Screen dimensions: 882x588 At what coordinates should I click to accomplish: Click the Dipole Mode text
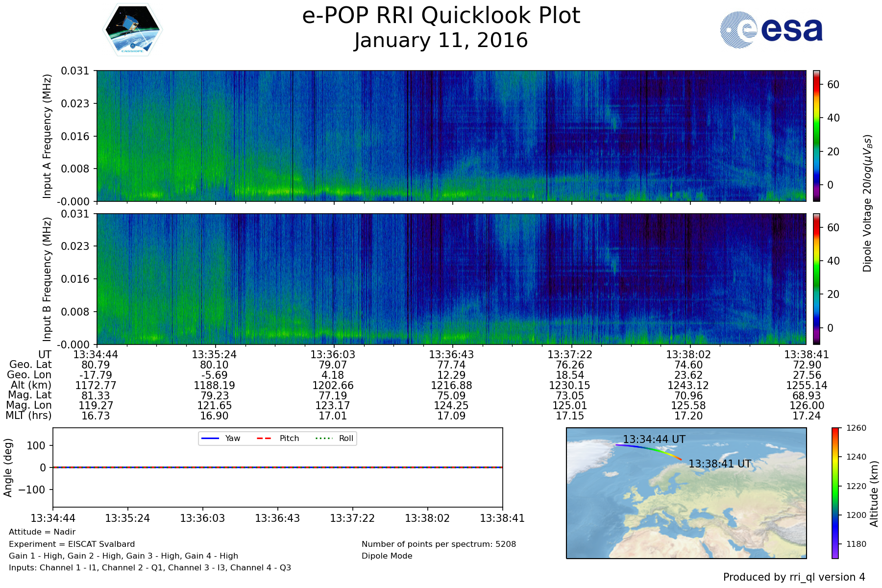(387, 556)
